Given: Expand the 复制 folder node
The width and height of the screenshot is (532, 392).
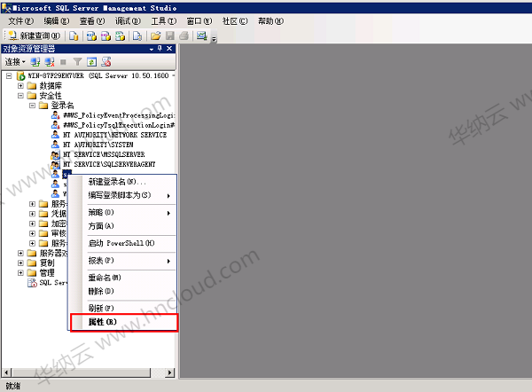Looking at the screenshot, I should click(20, 263).
